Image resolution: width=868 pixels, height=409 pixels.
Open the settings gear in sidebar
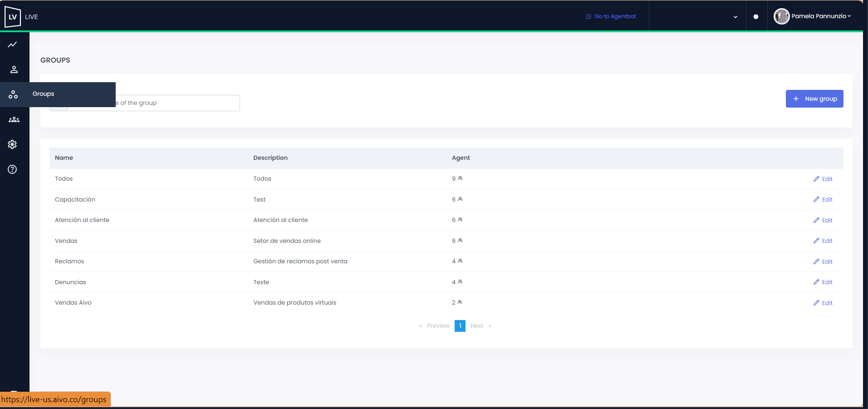point(13,144)
